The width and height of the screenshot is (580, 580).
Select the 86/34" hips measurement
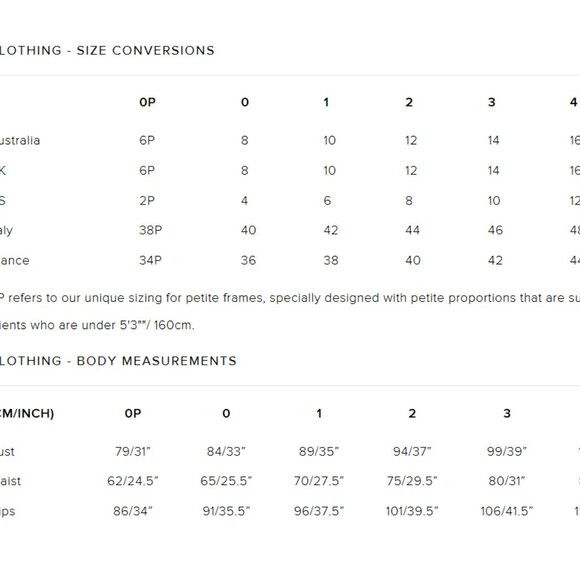133,511
